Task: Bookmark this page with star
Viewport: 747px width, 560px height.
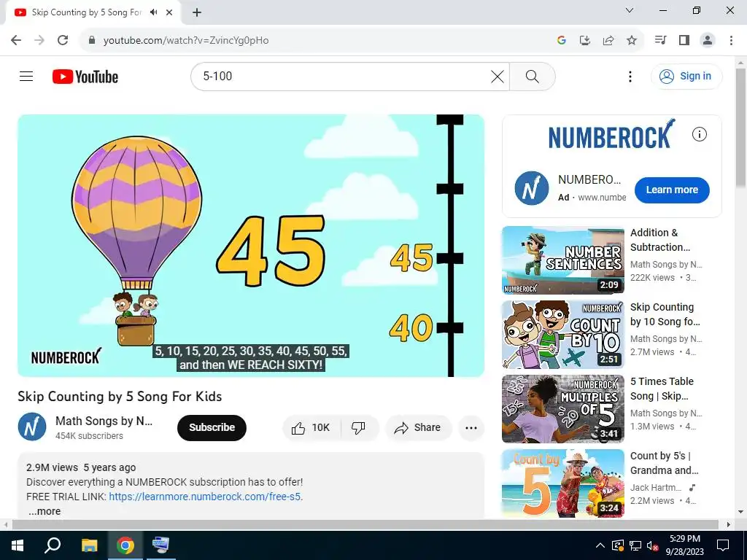Action: [632, 40]
